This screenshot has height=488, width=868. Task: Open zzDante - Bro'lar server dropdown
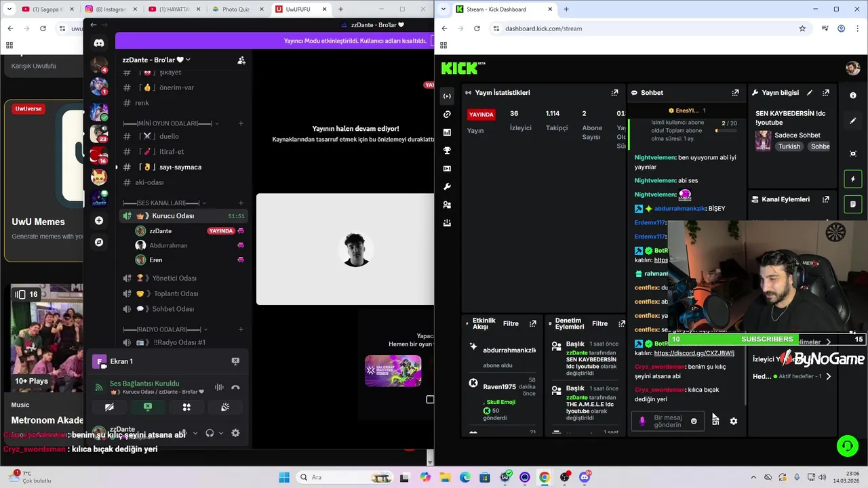click(x=156, y=60)
